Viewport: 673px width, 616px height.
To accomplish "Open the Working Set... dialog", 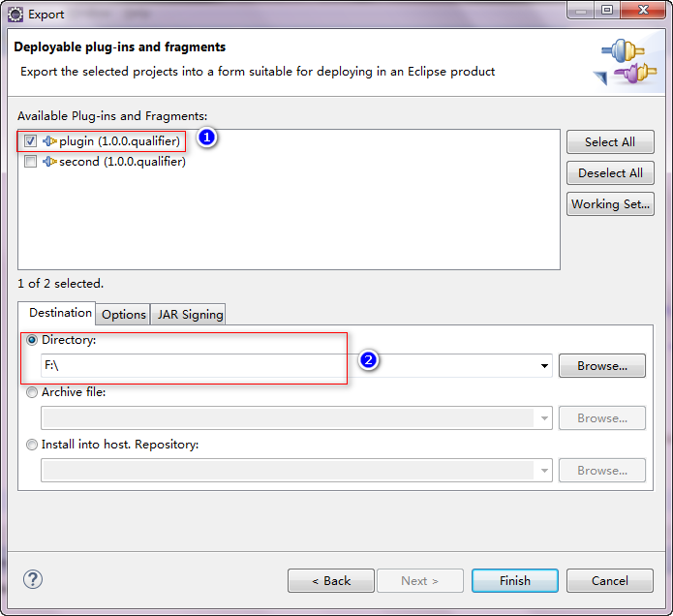I will 610,204.
